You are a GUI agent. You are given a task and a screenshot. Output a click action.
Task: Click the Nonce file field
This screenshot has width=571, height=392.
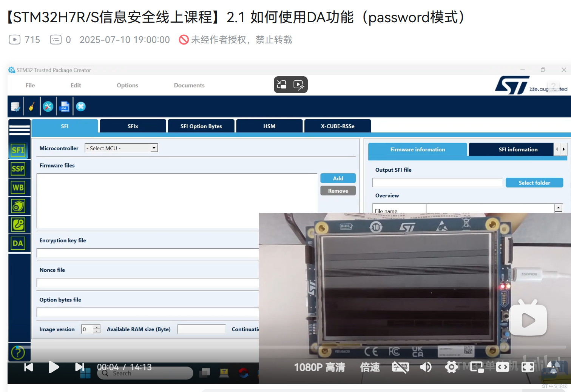coord(148,283)
